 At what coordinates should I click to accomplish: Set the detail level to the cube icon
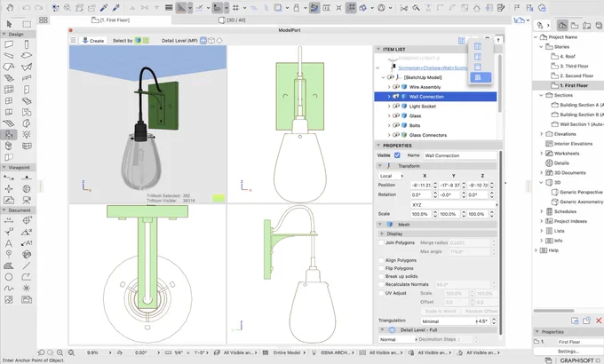[x=211, y=40]
